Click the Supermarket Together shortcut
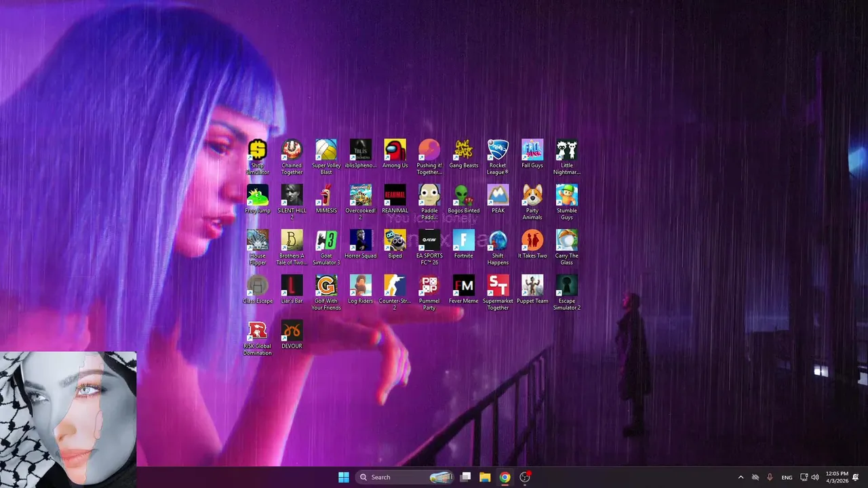The image size is (868, 488). tap(498, 293)
